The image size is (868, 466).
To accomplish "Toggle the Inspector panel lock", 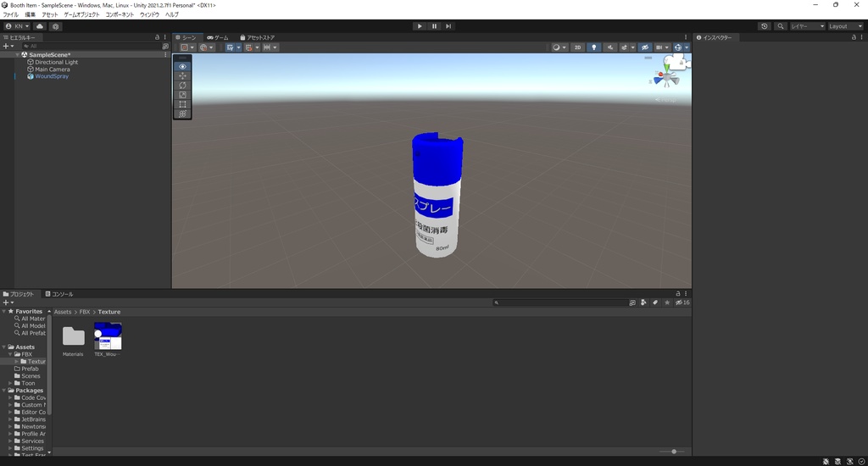I will click(x=854, y=37).
